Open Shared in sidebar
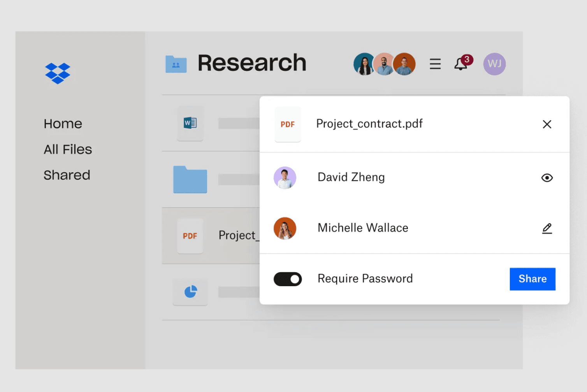The width and height of the screenshot is (587, 392). (67, 175)
